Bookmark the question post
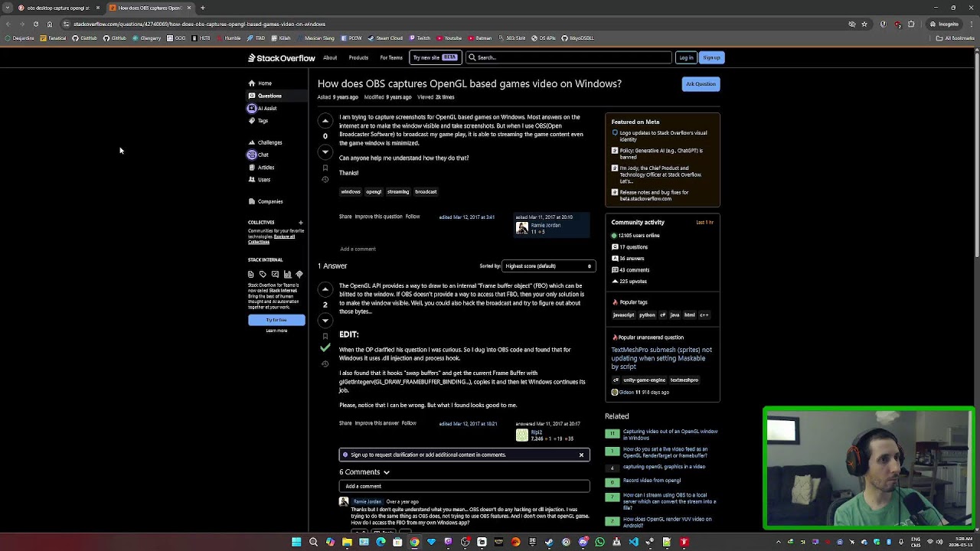980x551 pixels. click(325, 168)
